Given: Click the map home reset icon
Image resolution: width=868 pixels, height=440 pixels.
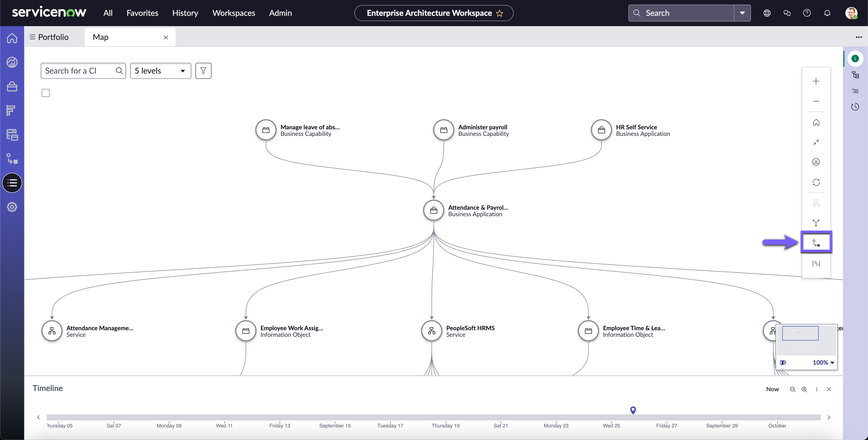Looking at the screenshot, I should [x=816, y=122].
